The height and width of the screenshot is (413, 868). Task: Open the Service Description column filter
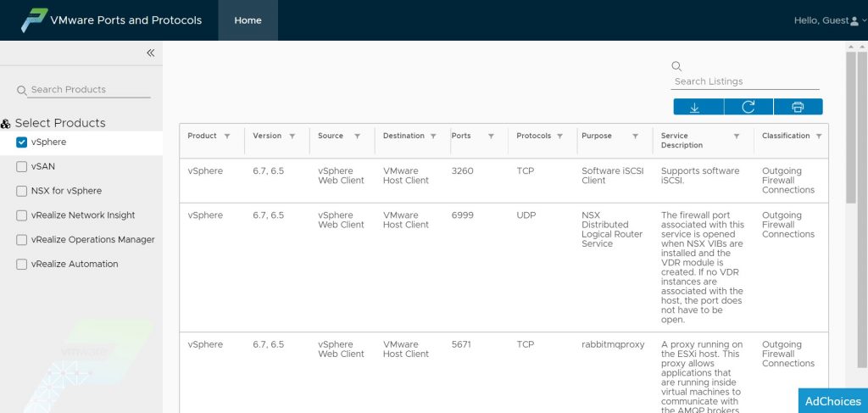point(737,137)
